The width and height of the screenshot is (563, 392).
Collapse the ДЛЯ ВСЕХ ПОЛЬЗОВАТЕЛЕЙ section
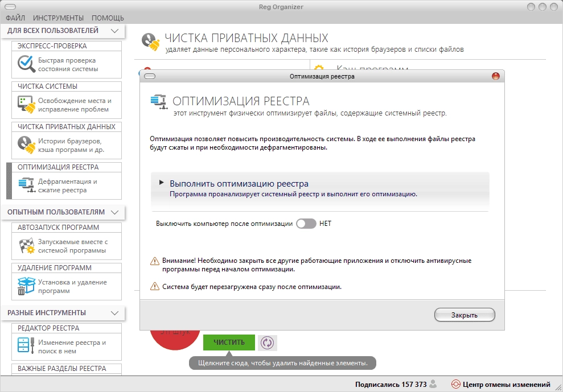point(114,31)
